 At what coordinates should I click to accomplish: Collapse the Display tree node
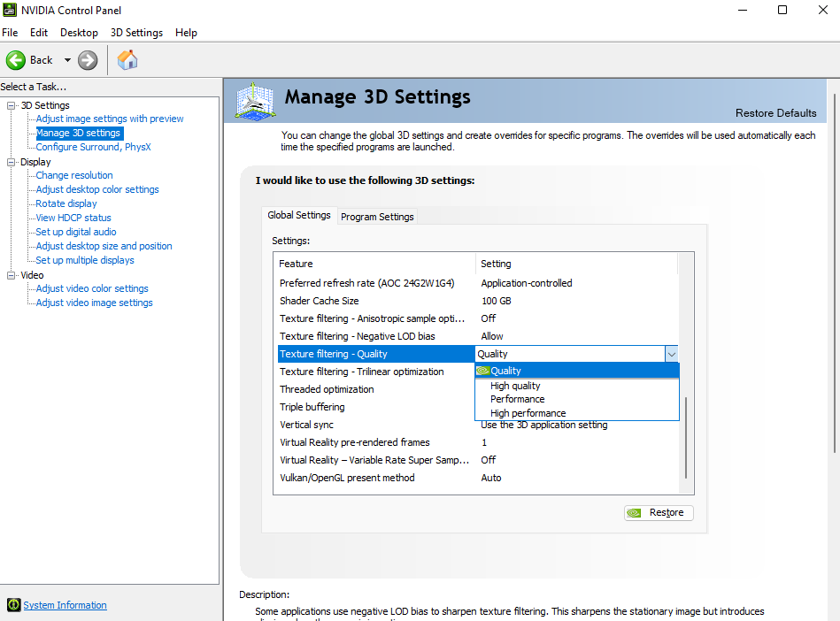[x=11, y=162]
